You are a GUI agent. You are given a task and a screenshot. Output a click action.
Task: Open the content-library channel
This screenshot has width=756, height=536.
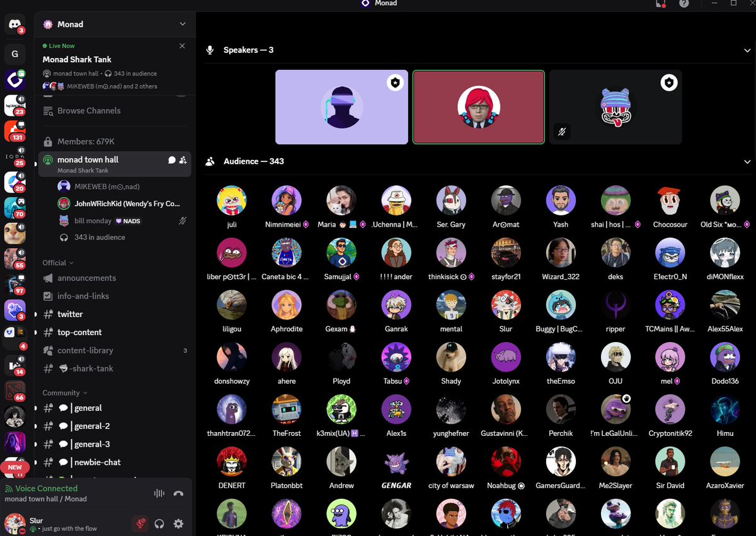tap(115, 350)
